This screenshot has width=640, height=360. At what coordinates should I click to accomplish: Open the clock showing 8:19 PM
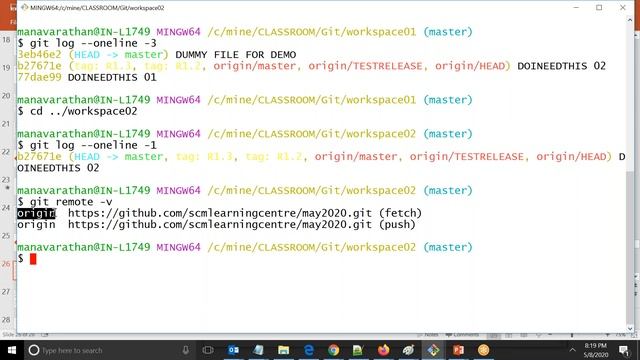596,350
